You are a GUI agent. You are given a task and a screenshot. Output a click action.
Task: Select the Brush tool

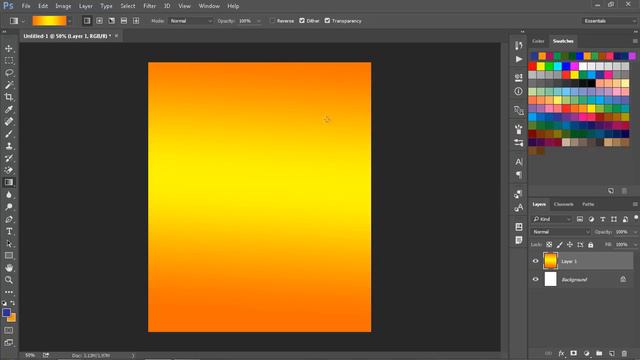point(9,134)
